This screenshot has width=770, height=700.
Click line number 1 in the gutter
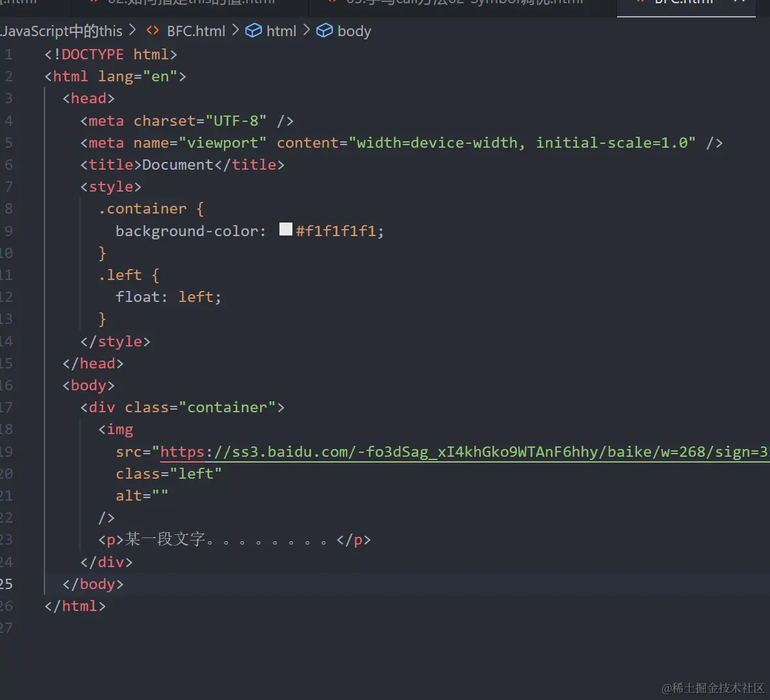coord(9,54)
